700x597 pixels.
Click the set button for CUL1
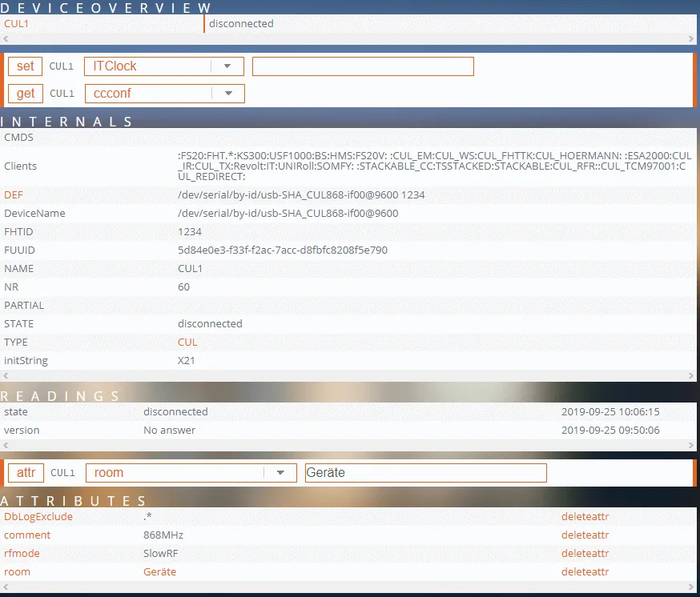pos(25,66)
